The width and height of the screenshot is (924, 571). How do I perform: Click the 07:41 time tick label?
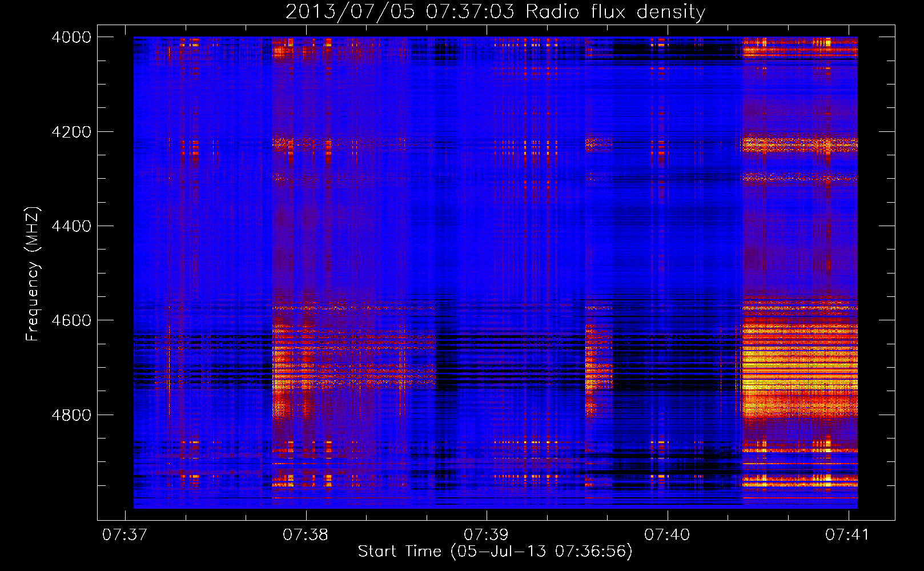[x=847, y=534]
